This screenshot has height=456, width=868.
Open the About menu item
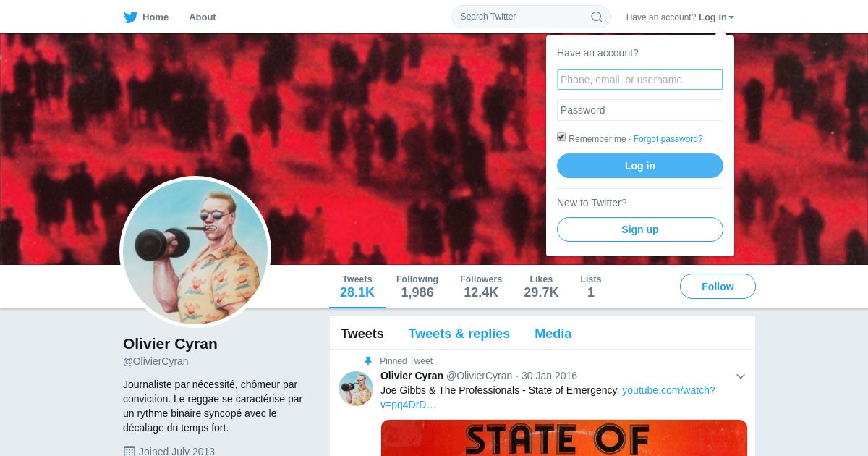pos(203,17)
